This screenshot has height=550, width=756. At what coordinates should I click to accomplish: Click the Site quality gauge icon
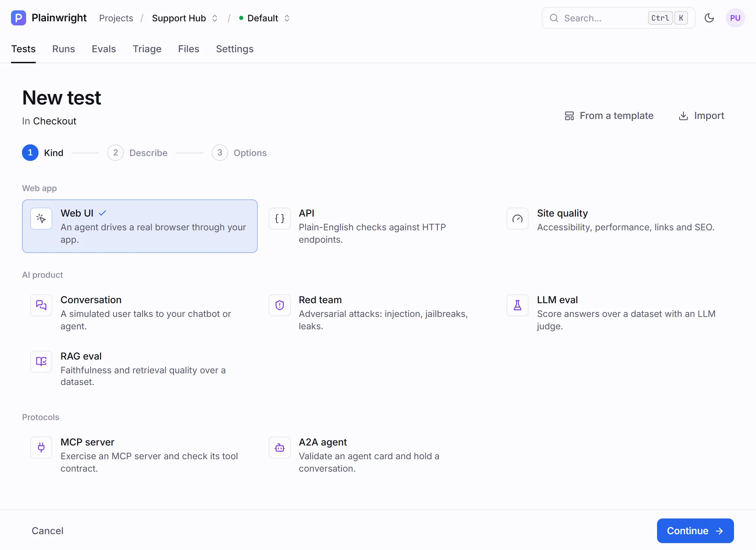click(x=518, y=219)
